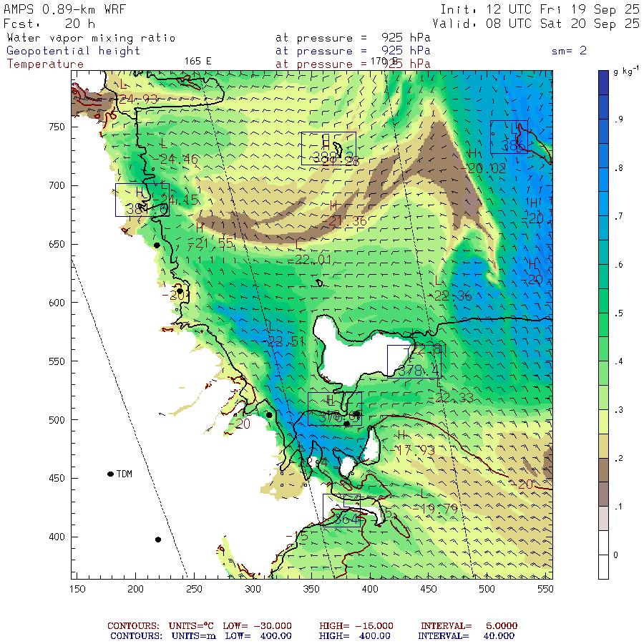
Task: Click the '-22.51' temperature low label
Action: [x=283, y=342]
